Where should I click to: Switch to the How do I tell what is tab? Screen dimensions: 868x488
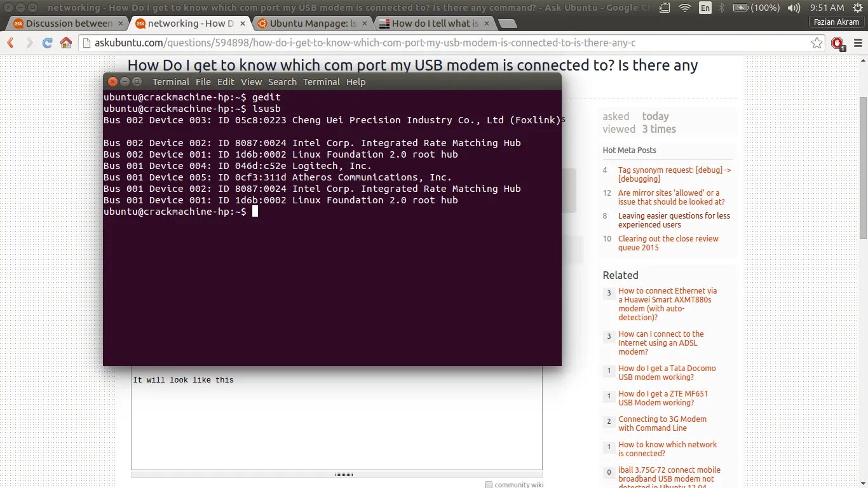tap(435, 23)
